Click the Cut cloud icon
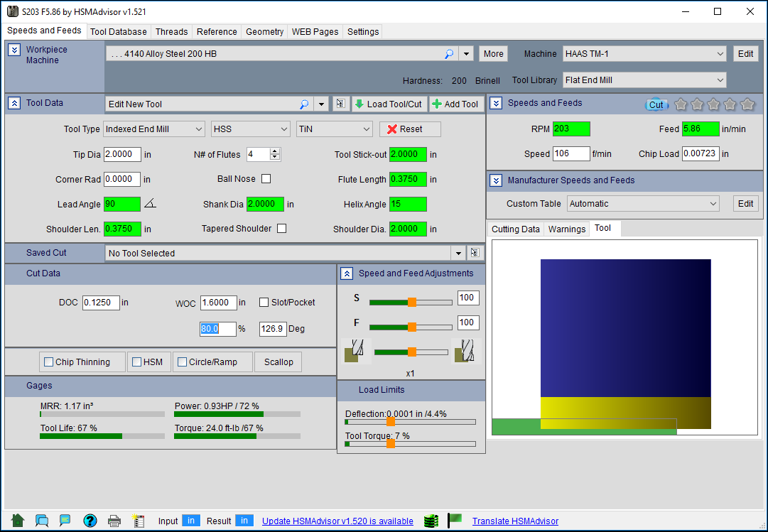768x532 pixels. click(656, 104)
